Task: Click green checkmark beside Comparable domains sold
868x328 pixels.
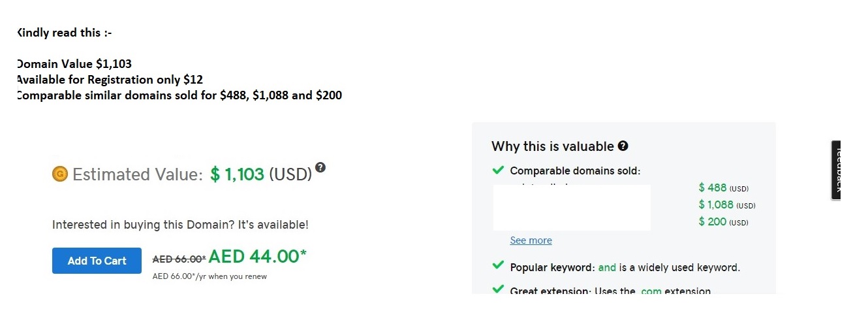Action: (x=498, y=171)
